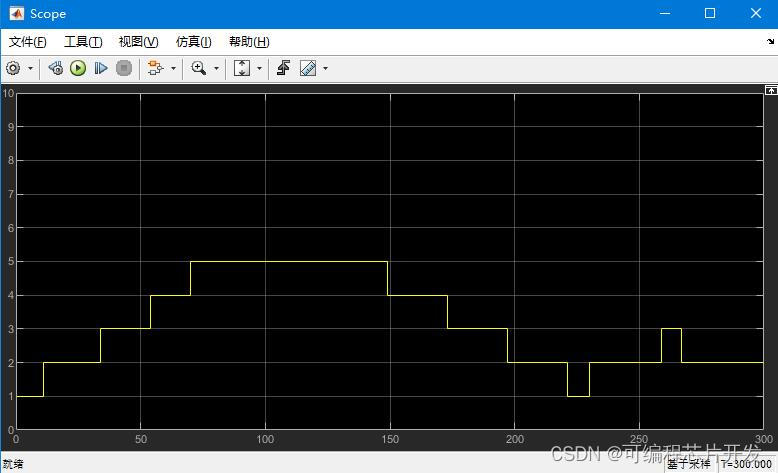This screenshot has width=778, height=473.
Task: Expand the measurements dropdown arrow
Action: click(x=325, y=68)
